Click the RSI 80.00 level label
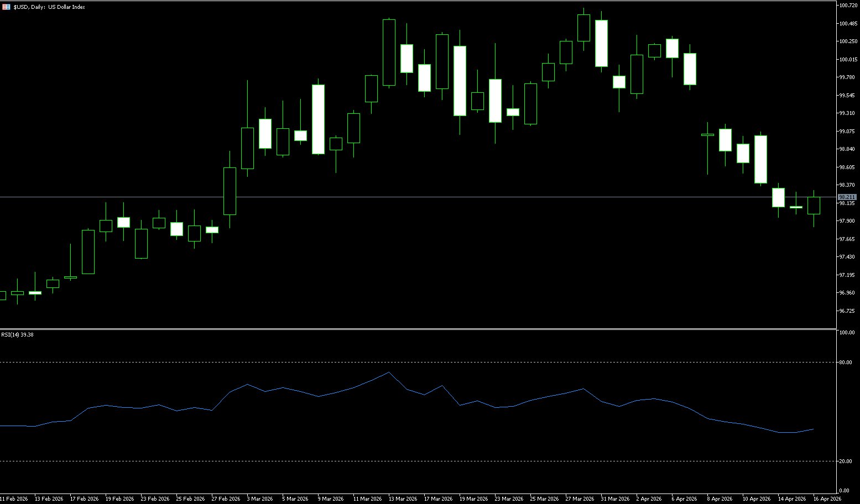 (x=845, y=363)
